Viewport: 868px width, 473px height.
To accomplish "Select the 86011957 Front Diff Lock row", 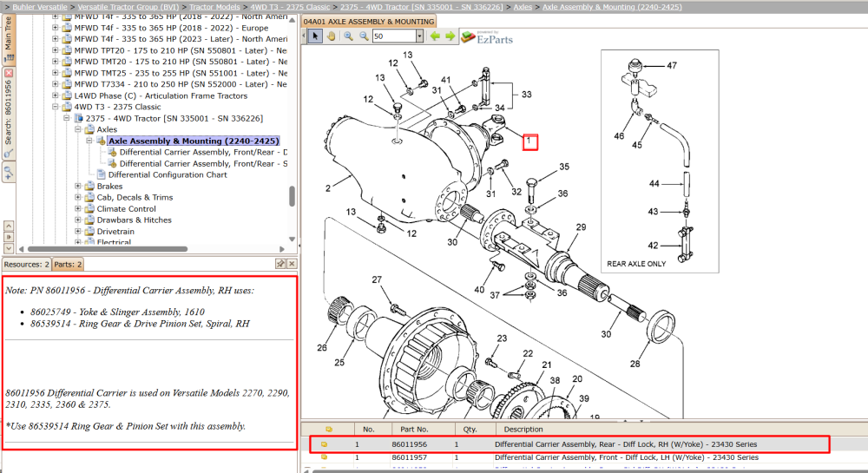I will [584, 457].
